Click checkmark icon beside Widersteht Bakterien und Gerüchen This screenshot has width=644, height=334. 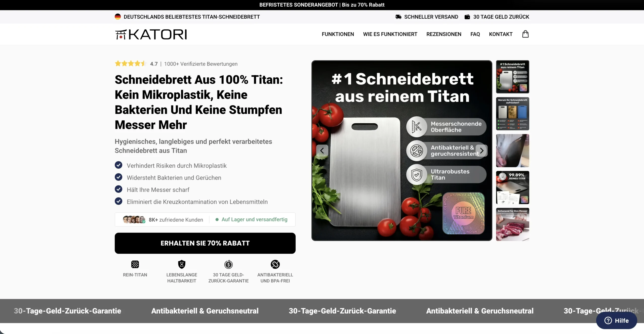[118, 177]
